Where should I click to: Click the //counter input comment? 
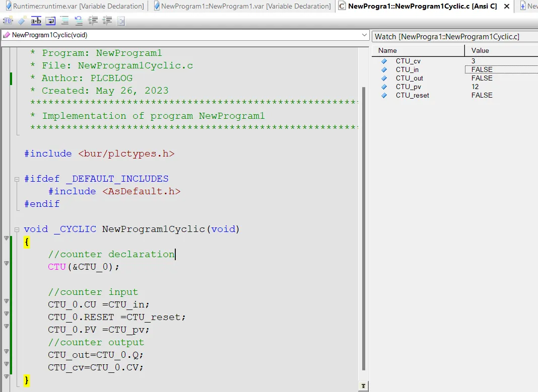pyautogui.click(x=93, y=292)
